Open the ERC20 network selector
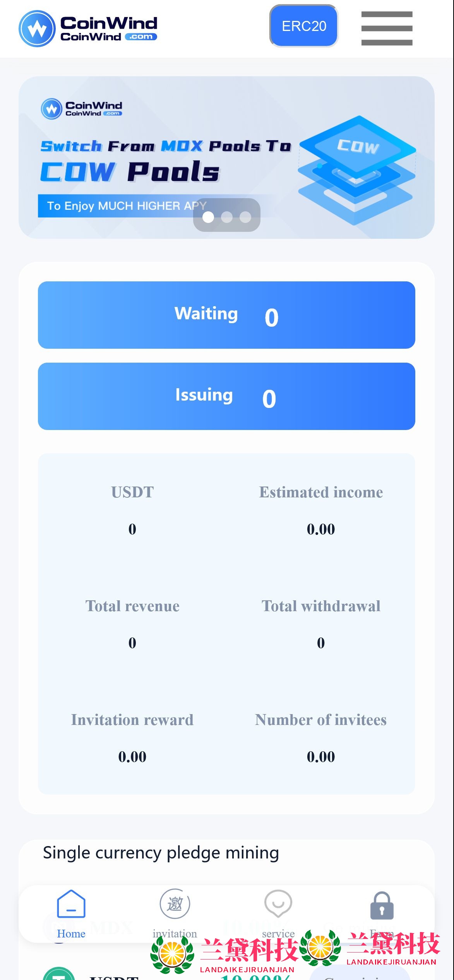 tap(304, 26)
